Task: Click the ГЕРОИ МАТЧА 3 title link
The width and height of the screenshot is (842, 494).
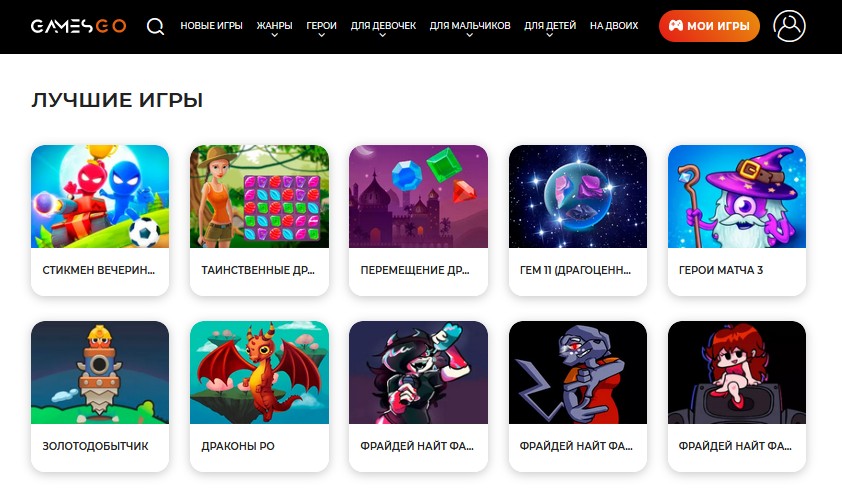Action: point(721,270)
